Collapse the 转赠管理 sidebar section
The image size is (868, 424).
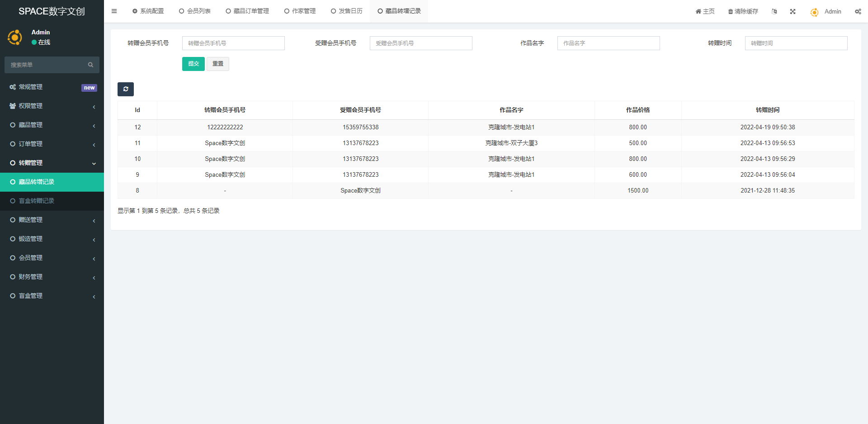point(52,163)
